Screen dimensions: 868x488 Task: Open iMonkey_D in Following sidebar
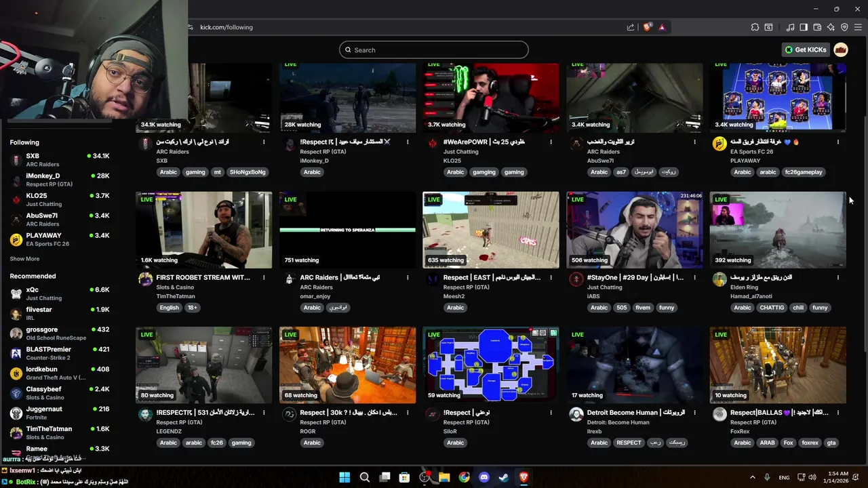pyautogui.click(x=60, y=180)
